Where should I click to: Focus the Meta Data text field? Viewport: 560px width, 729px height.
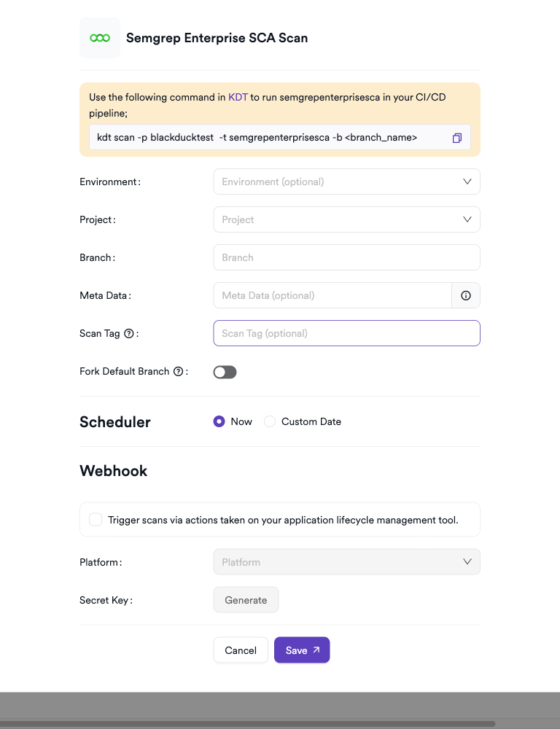[x=332, y=295]
